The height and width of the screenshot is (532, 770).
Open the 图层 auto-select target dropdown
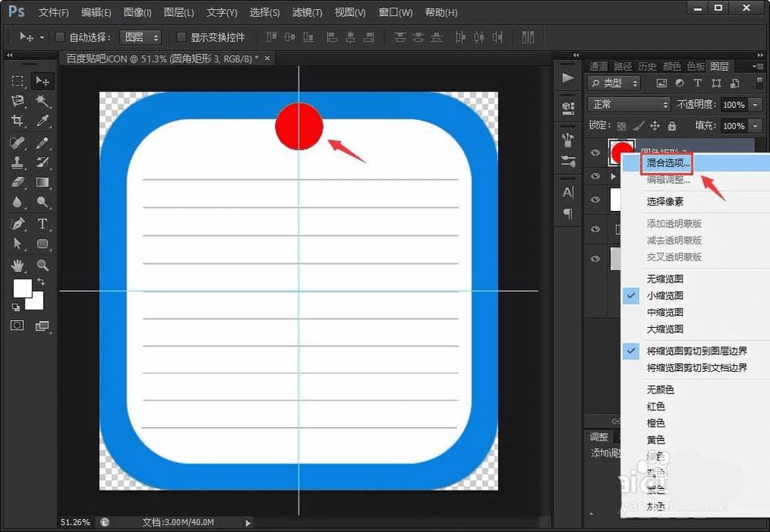pyautogui.click(x=141, y=37)
